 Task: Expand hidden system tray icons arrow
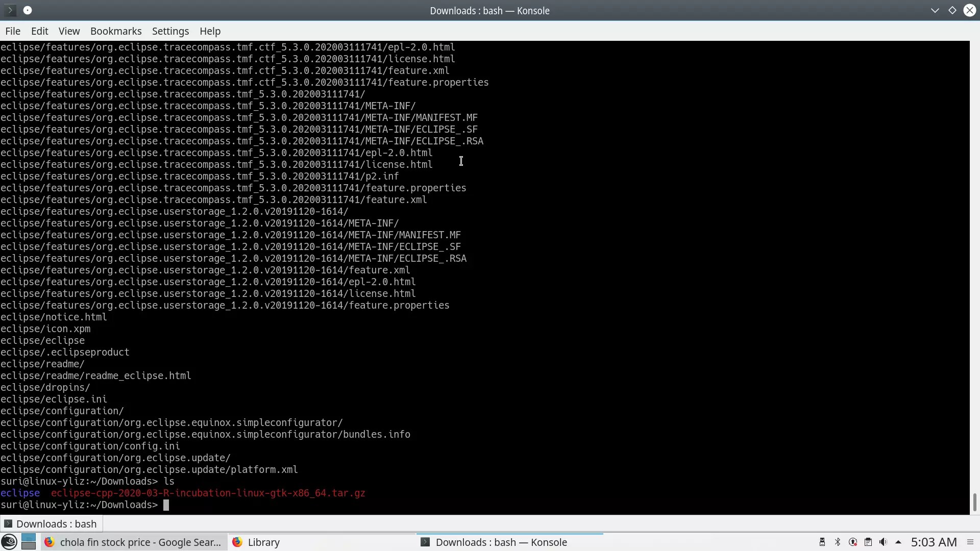[898, 542]
